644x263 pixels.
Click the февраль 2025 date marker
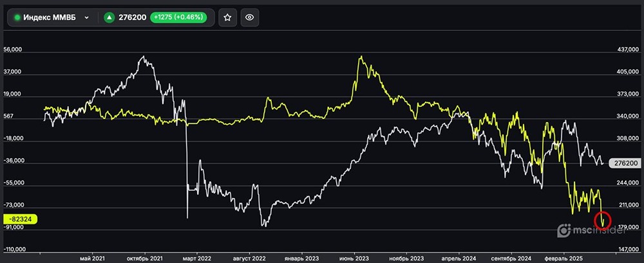pos(564,258)
